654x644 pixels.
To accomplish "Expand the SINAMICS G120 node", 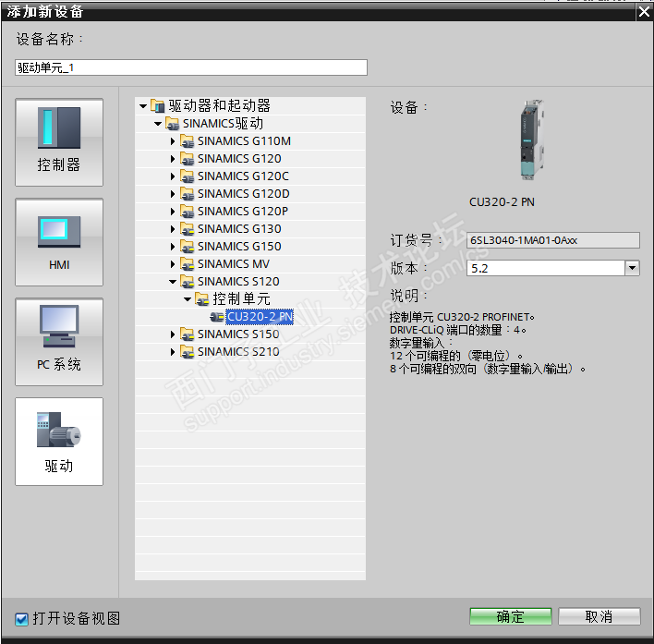I will point(172,159).
